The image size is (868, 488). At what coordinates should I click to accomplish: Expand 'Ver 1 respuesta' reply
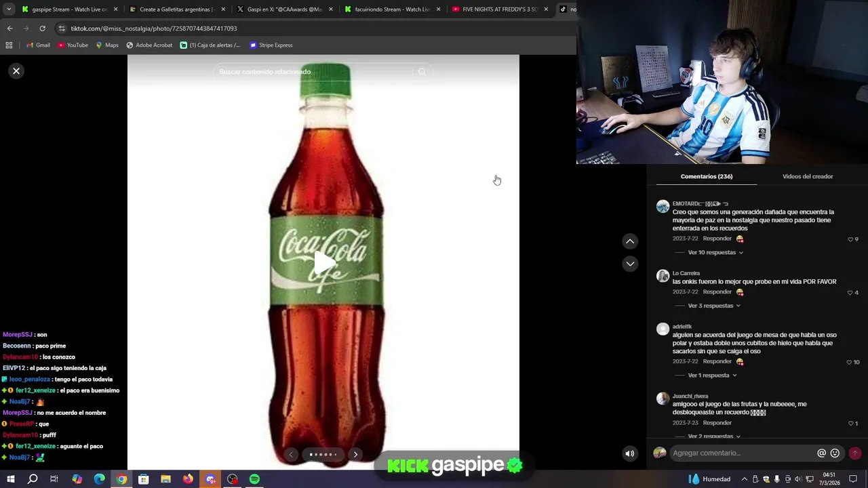(x=712, y=375)
